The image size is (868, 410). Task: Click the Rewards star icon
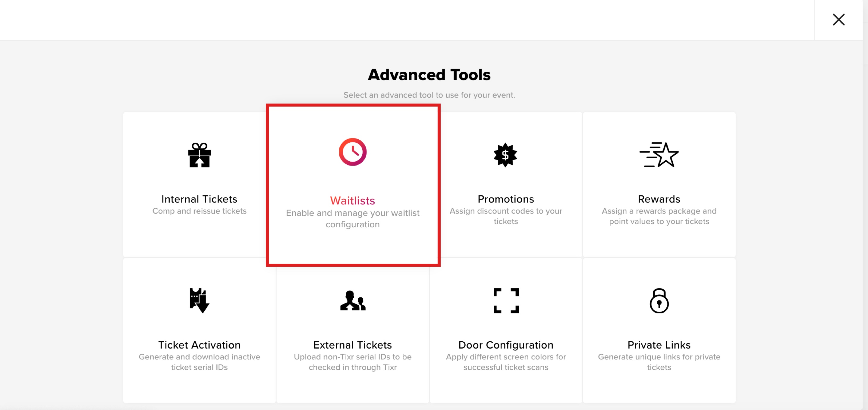pos(659,155)
